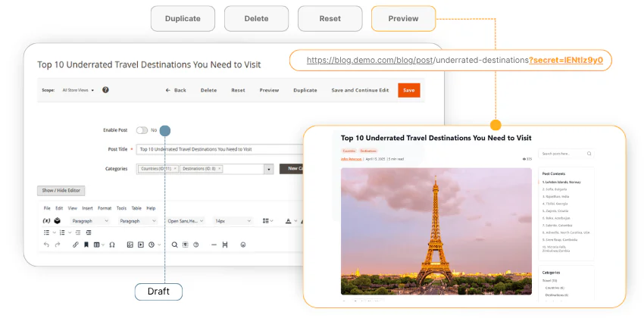644x318 pixels.
Task: Toggle the Enable Post switch
Action: click(142, 130)
